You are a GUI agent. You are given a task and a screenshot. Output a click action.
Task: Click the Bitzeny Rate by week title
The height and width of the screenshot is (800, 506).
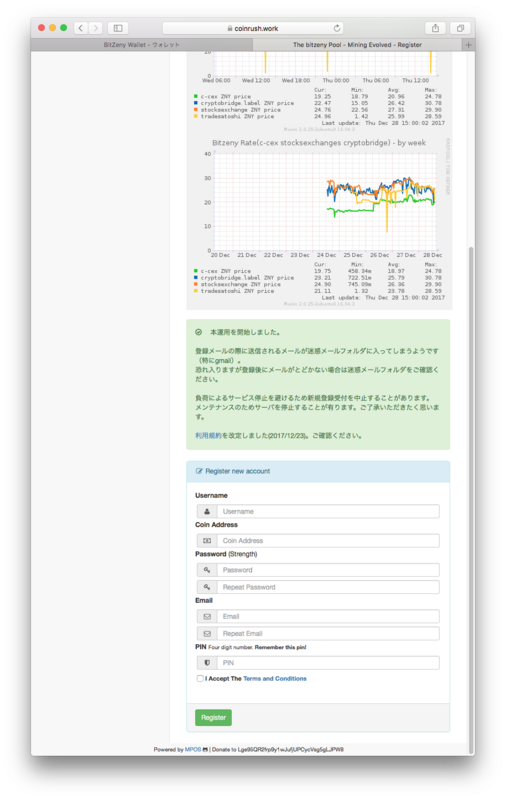319,143
